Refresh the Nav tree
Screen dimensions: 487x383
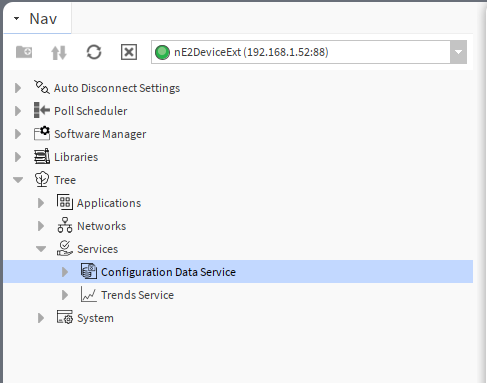94,52
